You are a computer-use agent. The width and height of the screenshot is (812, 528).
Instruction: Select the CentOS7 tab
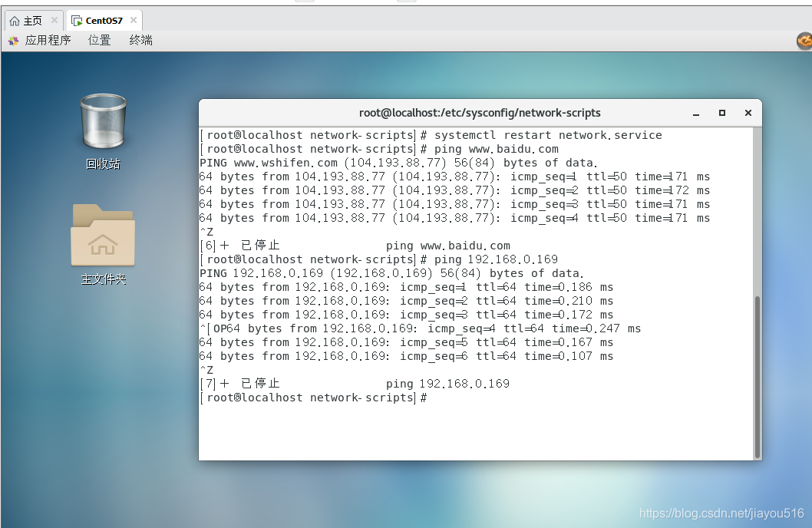point(104,21)
